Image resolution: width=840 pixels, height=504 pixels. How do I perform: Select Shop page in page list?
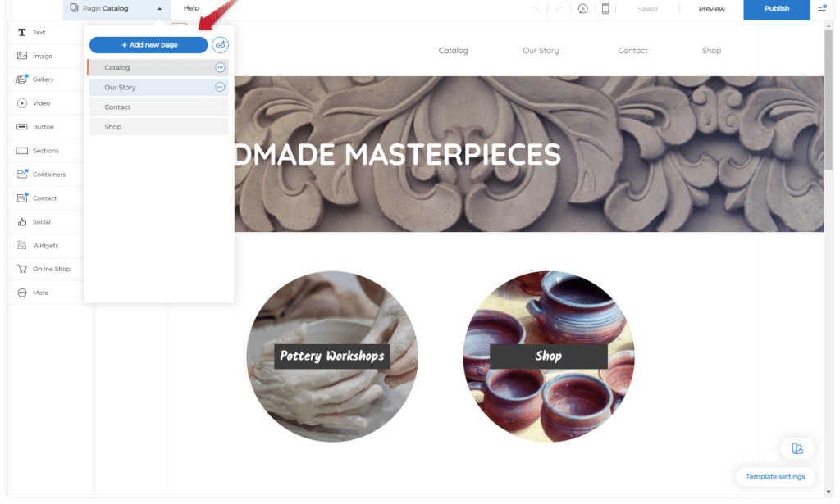click(x=158, y=127)
